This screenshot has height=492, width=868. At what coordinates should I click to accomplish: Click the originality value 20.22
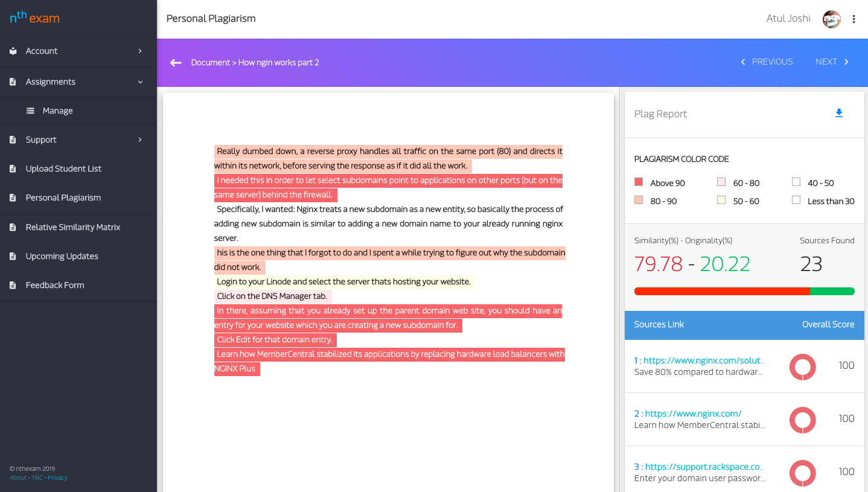point(725,264)
